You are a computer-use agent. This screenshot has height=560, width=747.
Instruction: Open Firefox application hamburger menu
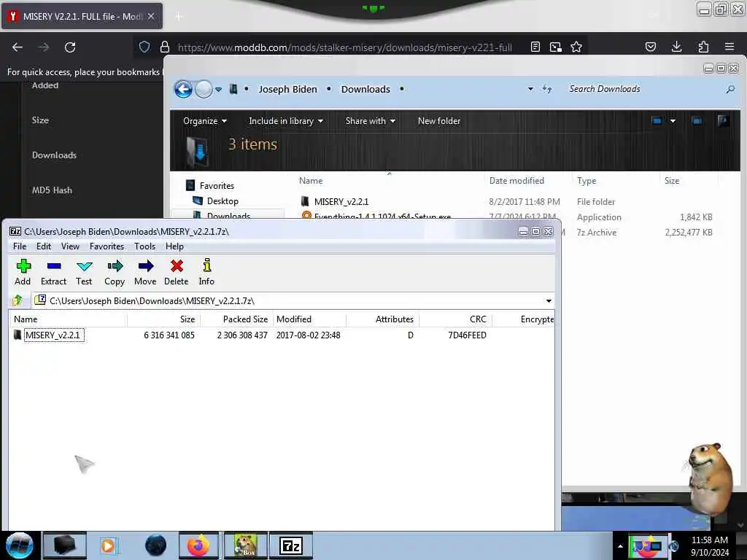(x=729, y=47)
